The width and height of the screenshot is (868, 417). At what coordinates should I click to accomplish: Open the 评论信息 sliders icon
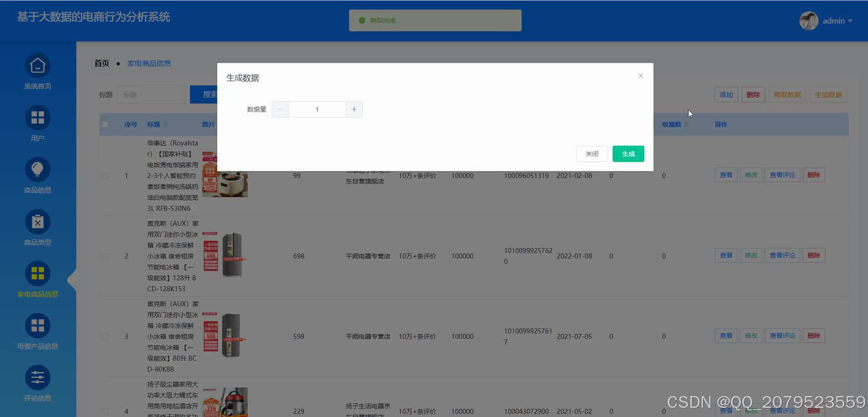[37, 377]
